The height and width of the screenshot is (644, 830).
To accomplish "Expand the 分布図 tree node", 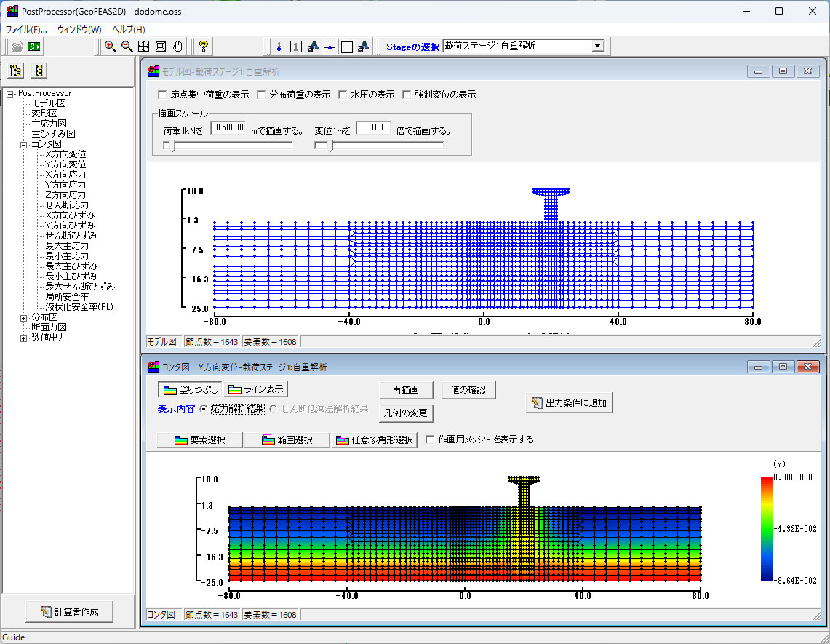I will [24, 317].
